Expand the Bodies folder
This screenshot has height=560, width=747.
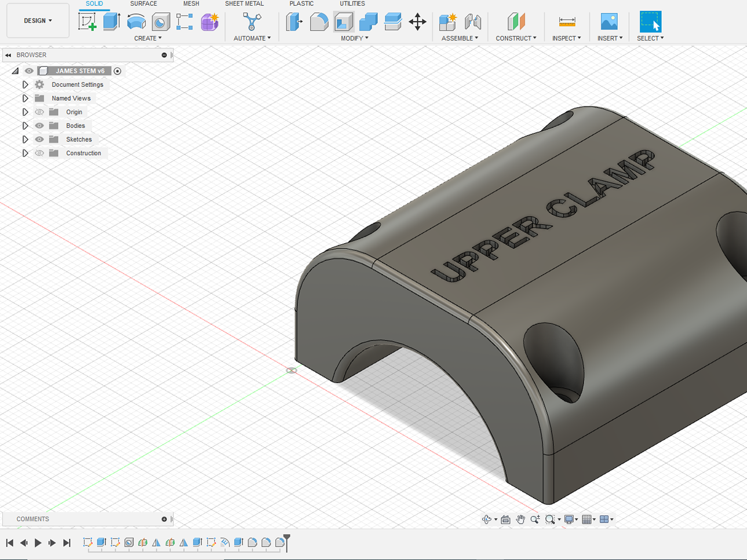tap(25, 126)
